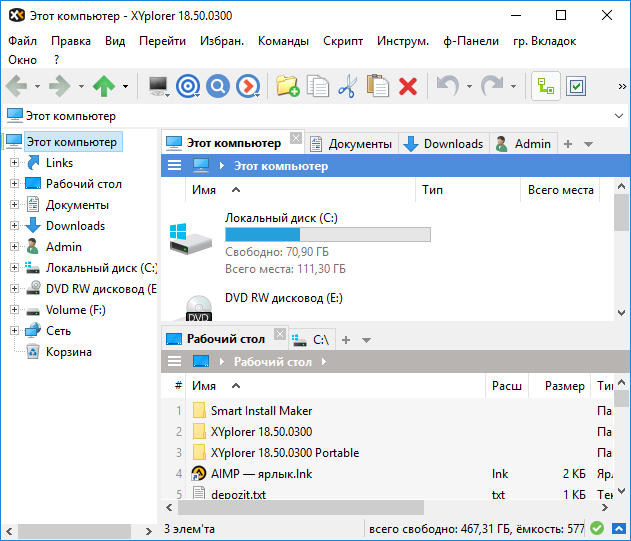The image size is (631, 541).
Task: Select AIMP — ярлык.lnk file
Action: 261,474
